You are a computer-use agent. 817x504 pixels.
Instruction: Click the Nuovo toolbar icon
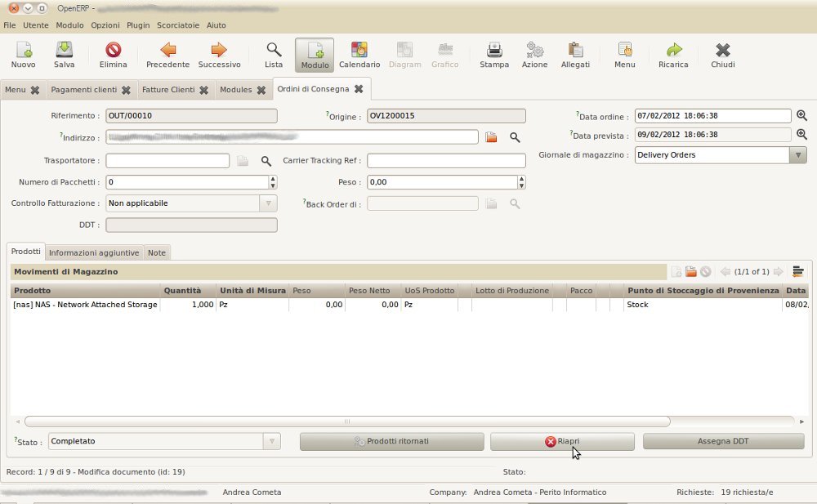pos(23,55)
